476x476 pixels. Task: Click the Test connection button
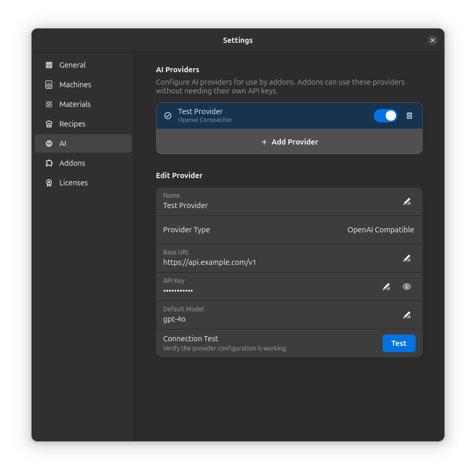point(399,343)
